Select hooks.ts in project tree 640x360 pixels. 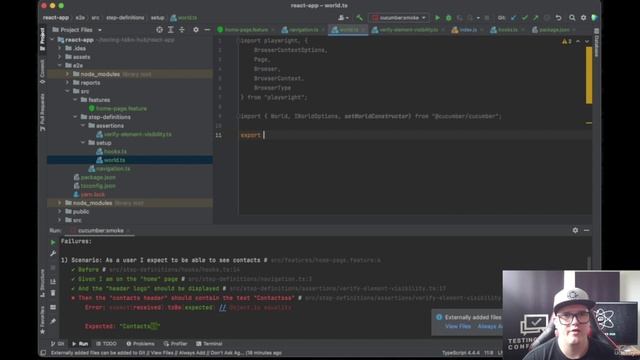115,151
